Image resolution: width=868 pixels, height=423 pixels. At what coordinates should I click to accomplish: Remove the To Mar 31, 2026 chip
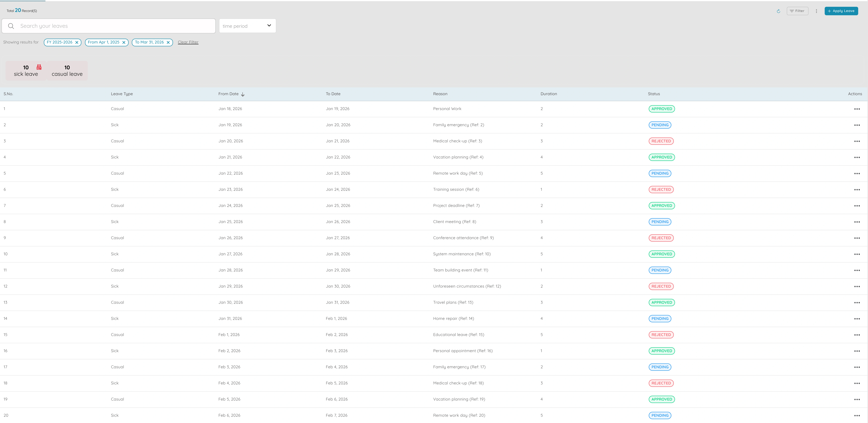(168, 42)
